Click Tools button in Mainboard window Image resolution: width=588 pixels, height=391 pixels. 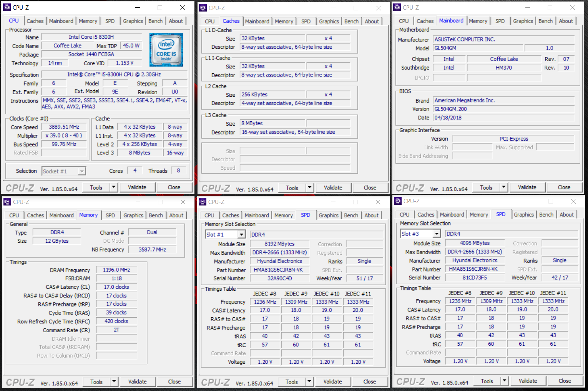pos(486,187)
